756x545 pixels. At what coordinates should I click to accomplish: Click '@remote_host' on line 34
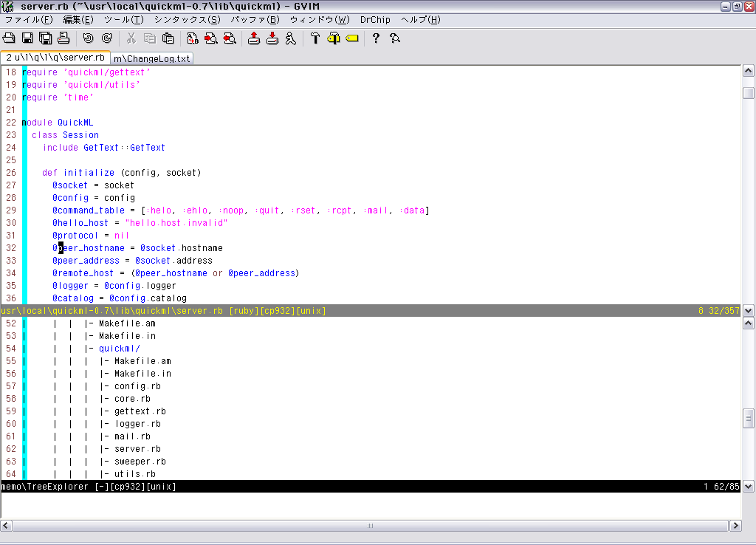tap(83, 273)
